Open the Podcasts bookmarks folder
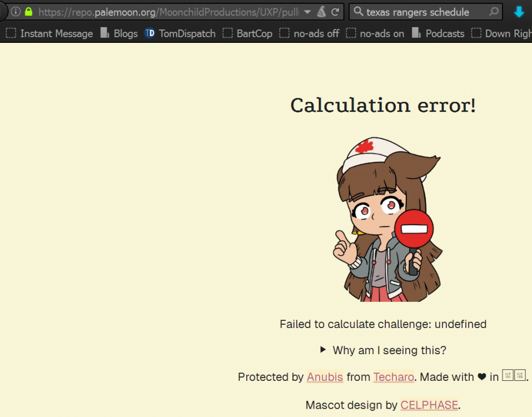Screen dimensions: 532x417 (438, 33)
